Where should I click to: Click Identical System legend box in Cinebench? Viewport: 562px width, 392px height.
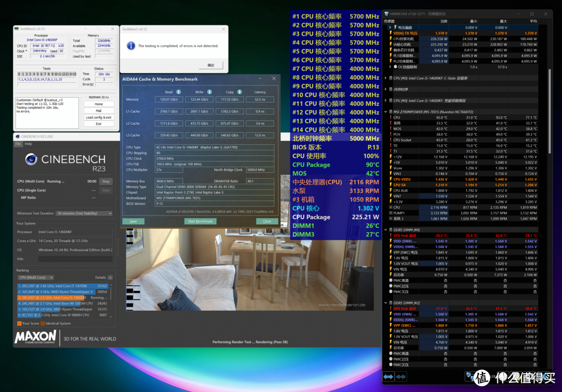(43, 323)
